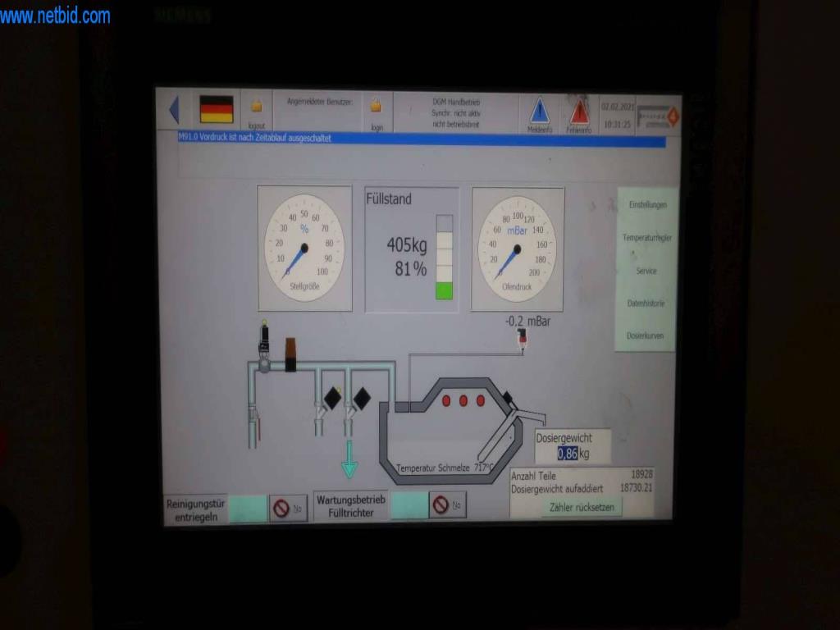840x630 pixels.
Task: Tap the Füllstand level bar indicator
Action: (x=444, y=257)
